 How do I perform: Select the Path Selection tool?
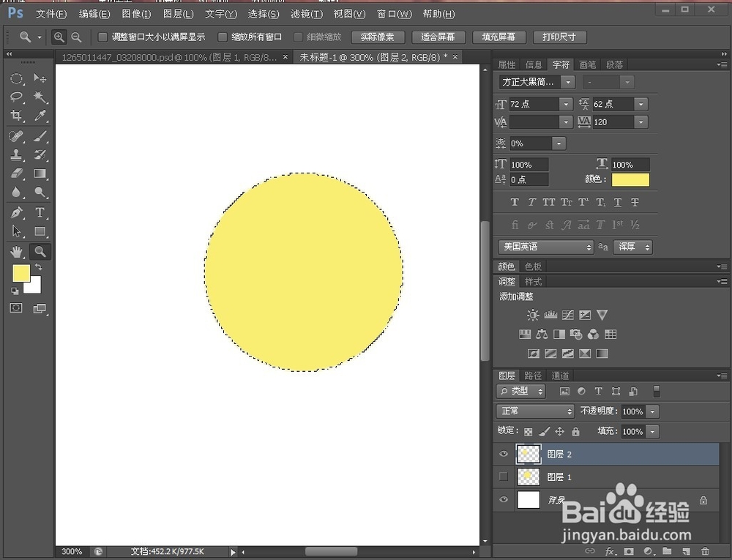pyautogui.click(x=17, y=231)
